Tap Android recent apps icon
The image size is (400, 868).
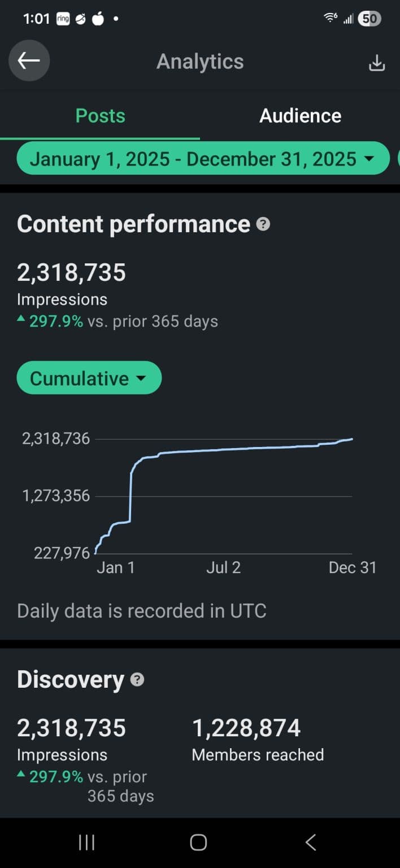click(x=86, y=843)
